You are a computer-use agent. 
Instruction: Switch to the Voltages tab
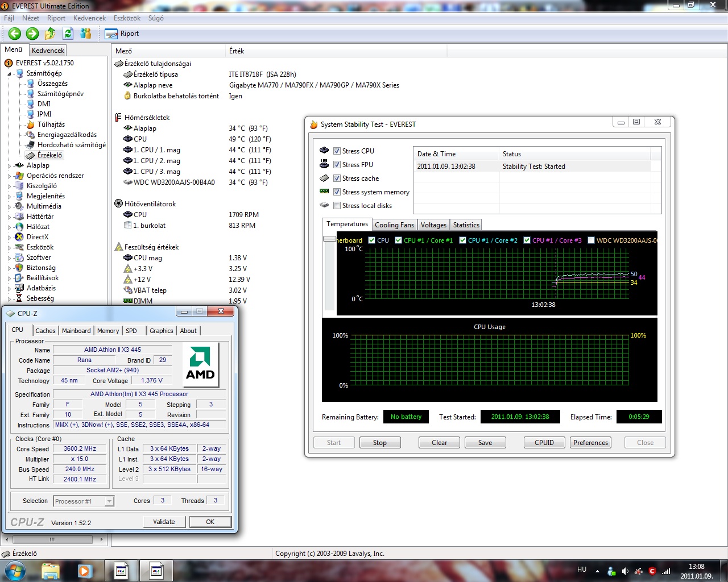pos(433,225)
